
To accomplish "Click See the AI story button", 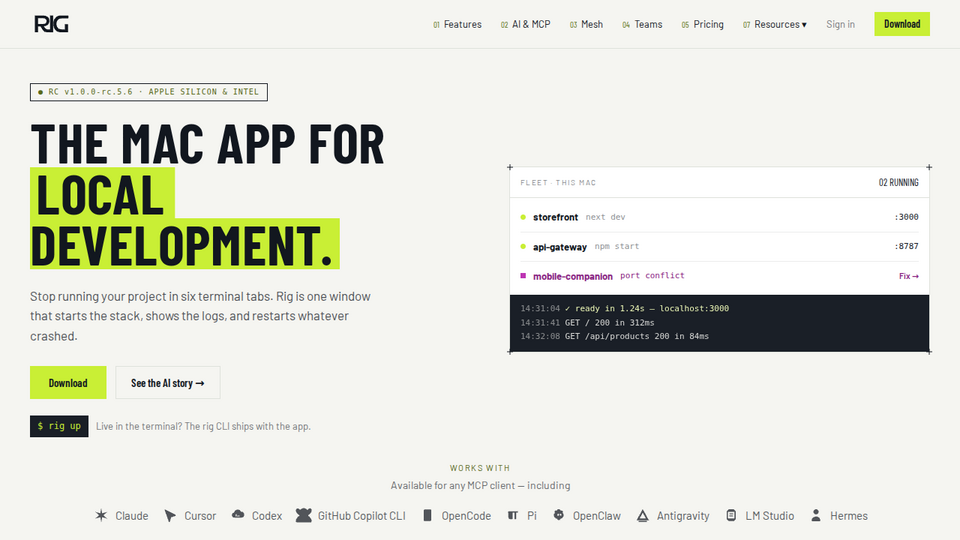I will click(x=168, y=383).
